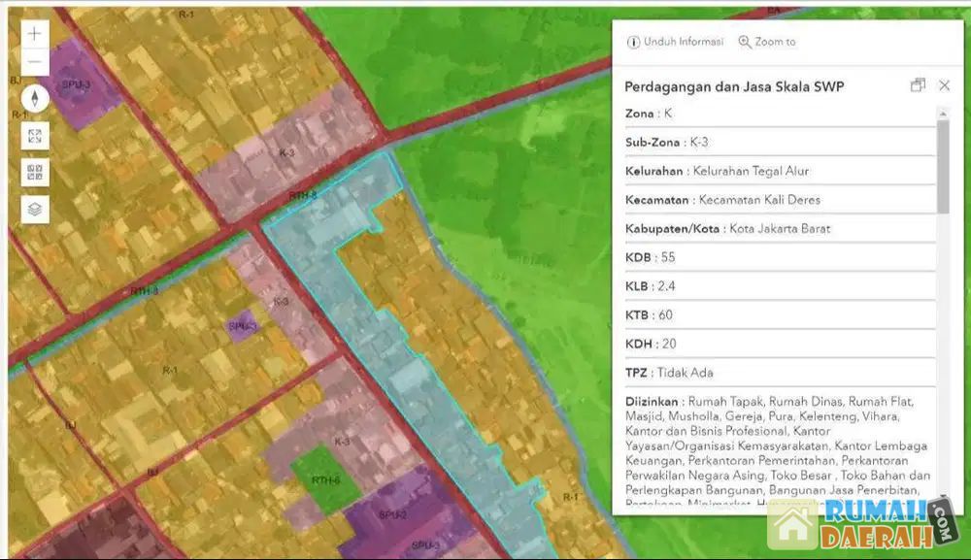Zoom in on the map
Viewport: 971px width, 560px height.
35,33
